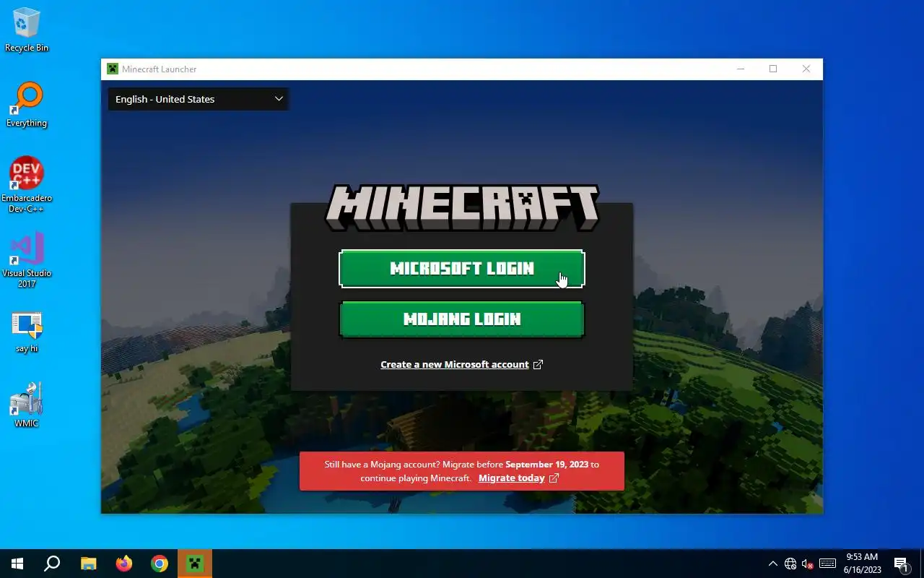
Task: Click the Microsoft Login button
Action: click(x=461, y=269)
